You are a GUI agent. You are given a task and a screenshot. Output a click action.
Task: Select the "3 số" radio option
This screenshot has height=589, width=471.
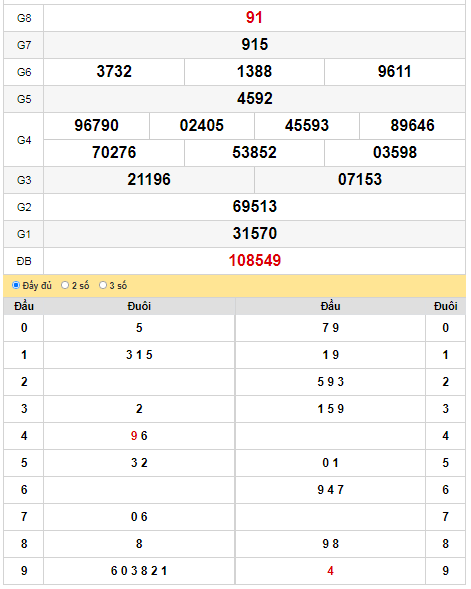click(x=103, y=285)
